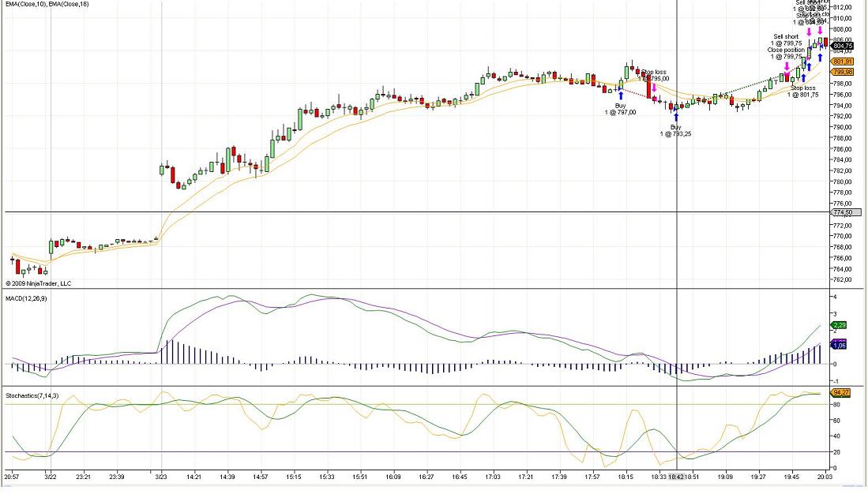The width and height of the screenshot is (868, 494).
Task: Select the Buy 1 @ 797,00 annotation
Action: point(620,109)
